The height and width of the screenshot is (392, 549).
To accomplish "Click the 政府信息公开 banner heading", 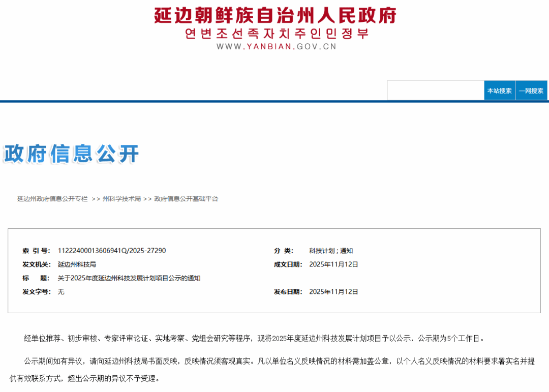I will (71, 154).
